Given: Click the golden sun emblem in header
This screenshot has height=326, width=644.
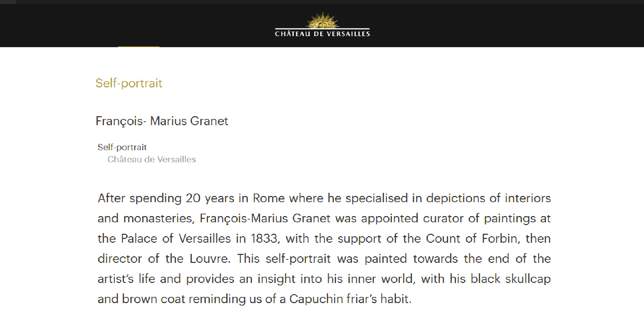Looking at the screenshot, I should (322, 20).
